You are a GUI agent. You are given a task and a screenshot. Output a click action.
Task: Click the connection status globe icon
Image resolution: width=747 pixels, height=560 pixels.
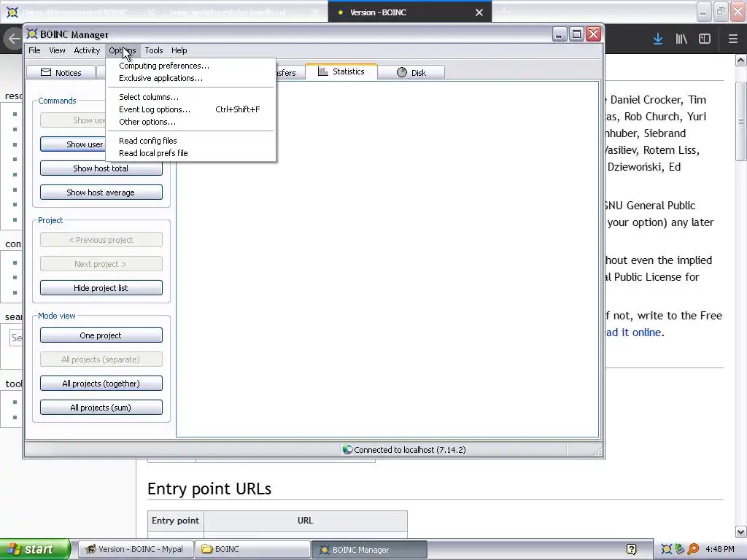[347, 449]
